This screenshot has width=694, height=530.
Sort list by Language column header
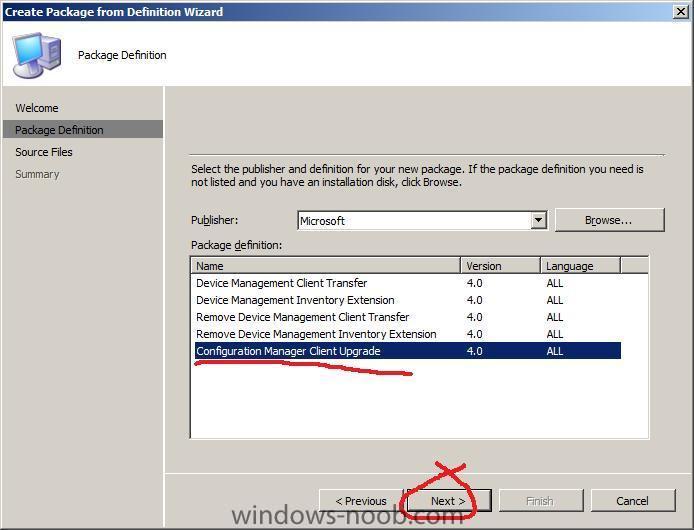[x=580, y=266]
